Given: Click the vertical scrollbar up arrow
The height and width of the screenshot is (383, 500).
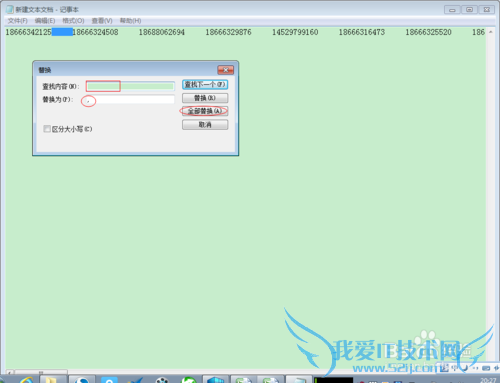Looking at the screenshot, I should coord(490,32).
